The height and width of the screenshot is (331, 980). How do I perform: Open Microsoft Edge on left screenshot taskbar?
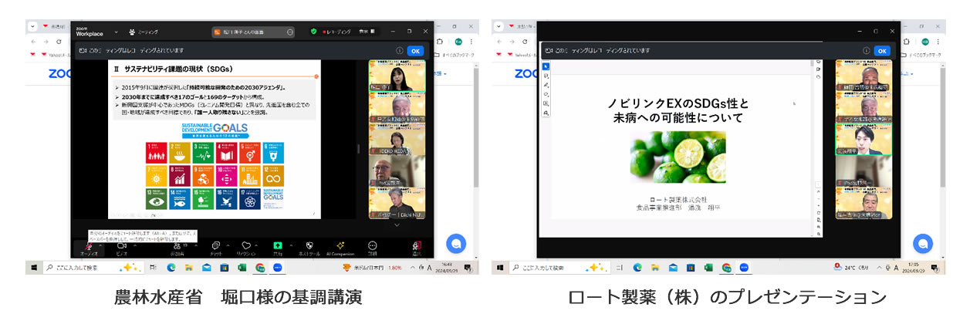click(171, 268)
